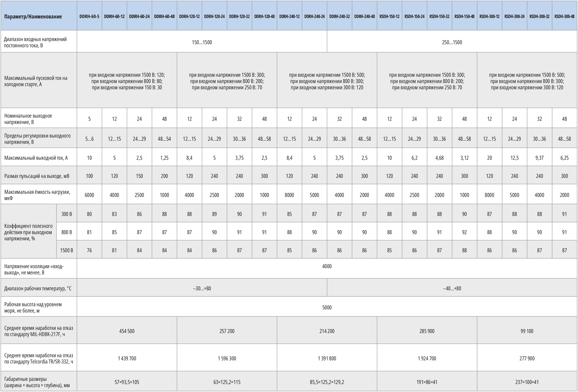
Task: Select the DDRH-240-32 column header
Action: click(x=339, y=15)
